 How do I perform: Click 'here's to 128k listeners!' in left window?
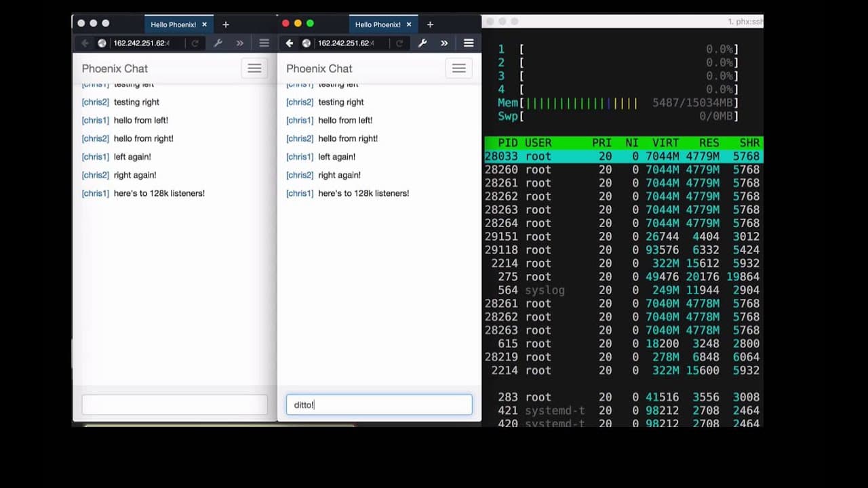pos(159,194)
